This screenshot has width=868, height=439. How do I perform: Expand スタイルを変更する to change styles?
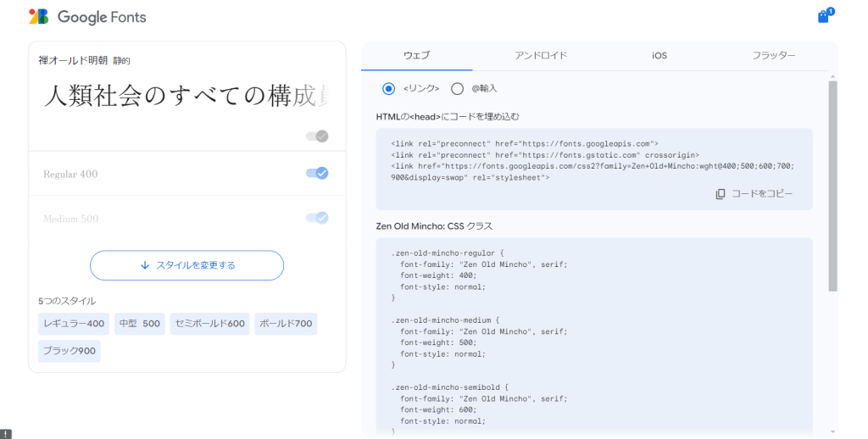pos(186,265)
